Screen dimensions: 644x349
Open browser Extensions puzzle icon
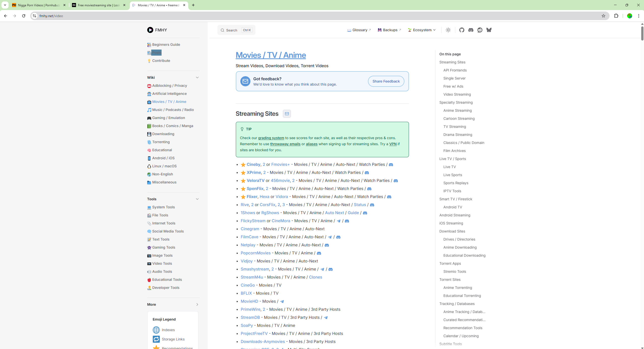point(616,16)
